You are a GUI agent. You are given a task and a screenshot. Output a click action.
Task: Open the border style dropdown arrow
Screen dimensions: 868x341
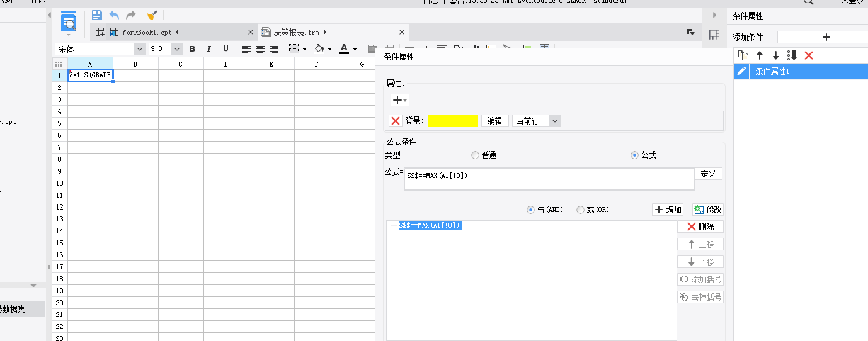coord(304,49)
